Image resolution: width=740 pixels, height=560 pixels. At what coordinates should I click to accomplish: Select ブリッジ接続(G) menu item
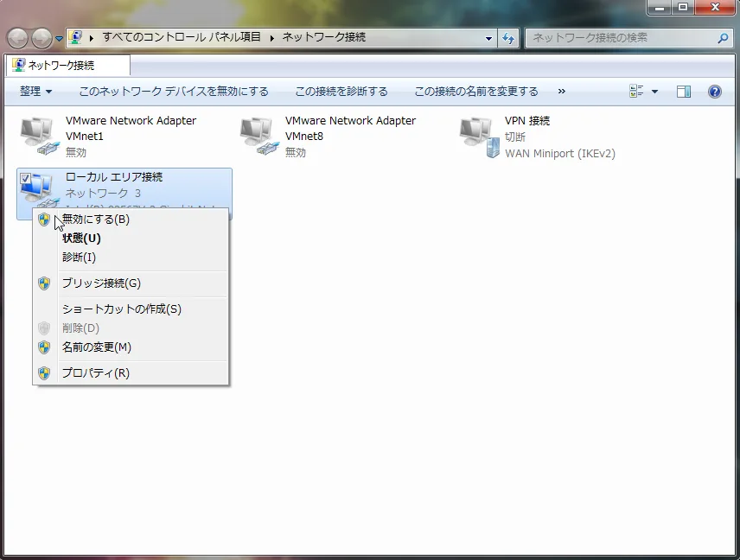pos(131,283)
